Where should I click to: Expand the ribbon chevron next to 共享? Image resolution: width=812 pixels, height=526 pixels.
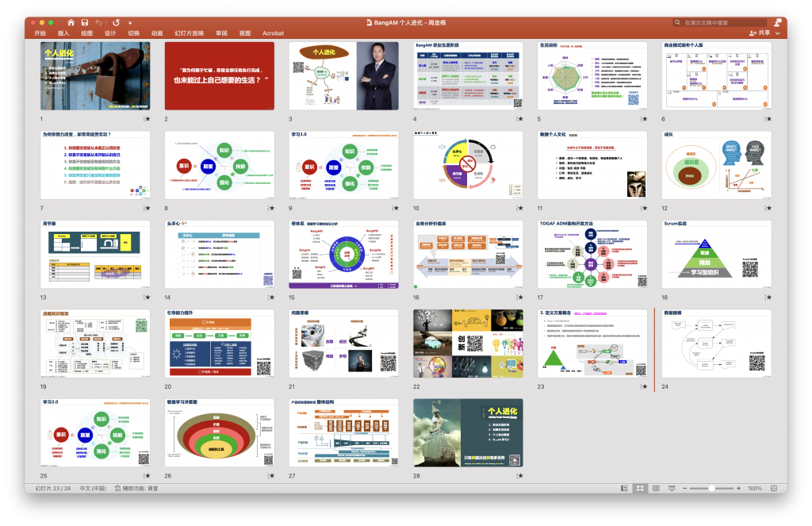(x=779, y=33)
